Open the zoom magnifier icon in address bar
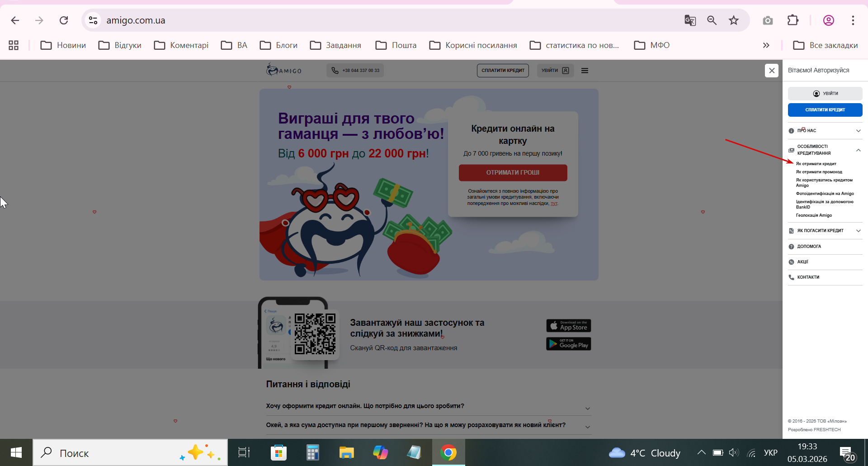The width and height of the screenshot is (868, 466). point(712,20)
